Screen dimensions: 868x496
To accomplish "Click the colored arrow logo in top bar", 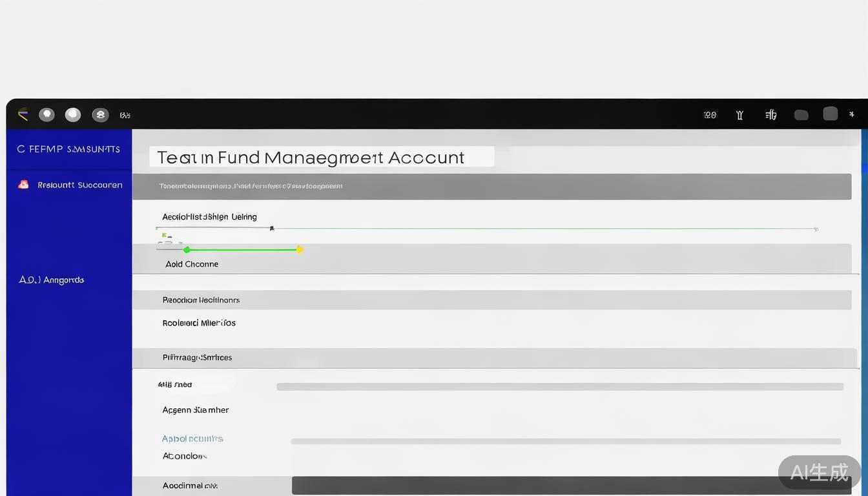I will point(23,114).
